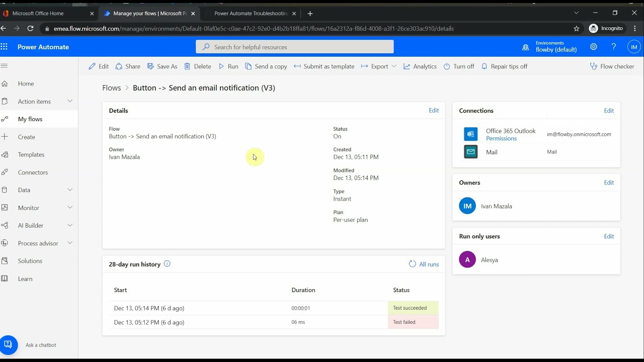The height and width of the screenshot is (362, 644).
Task: Delete the flow from toolbar
Action: (x=198, y=66)
